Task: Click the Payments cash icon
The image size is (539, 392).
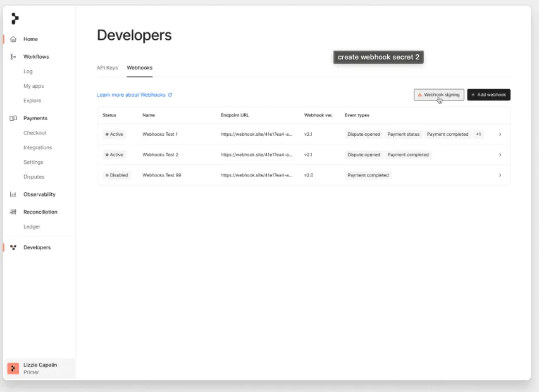Action: pos(13,118)
